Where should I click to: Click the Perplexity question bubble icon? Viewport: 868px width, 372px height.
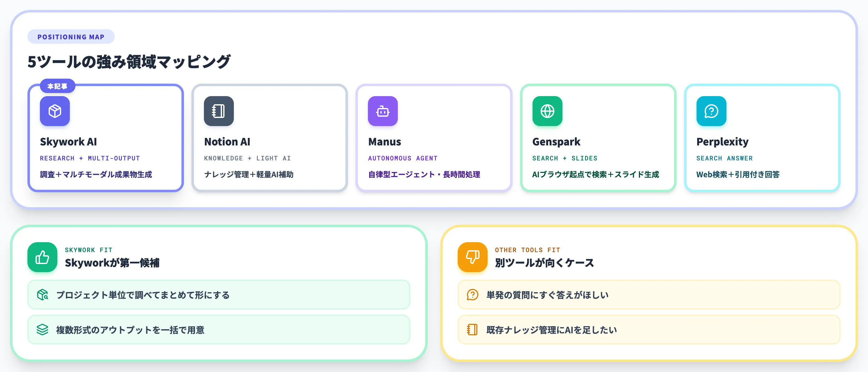[x=711, y=111]
